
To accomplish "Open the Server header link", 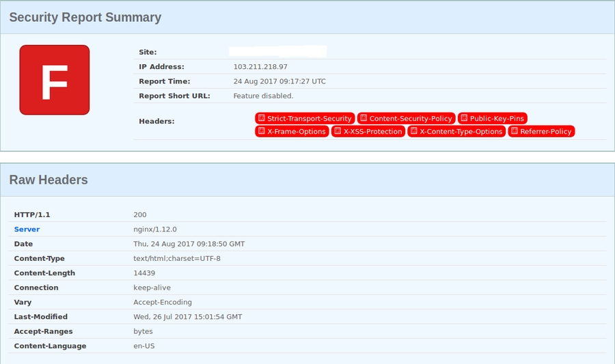I will (27, 229).
